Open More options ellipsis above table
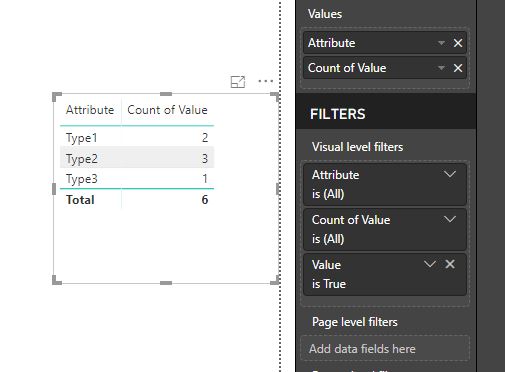 pyautogui.click(x=265, y=81)
